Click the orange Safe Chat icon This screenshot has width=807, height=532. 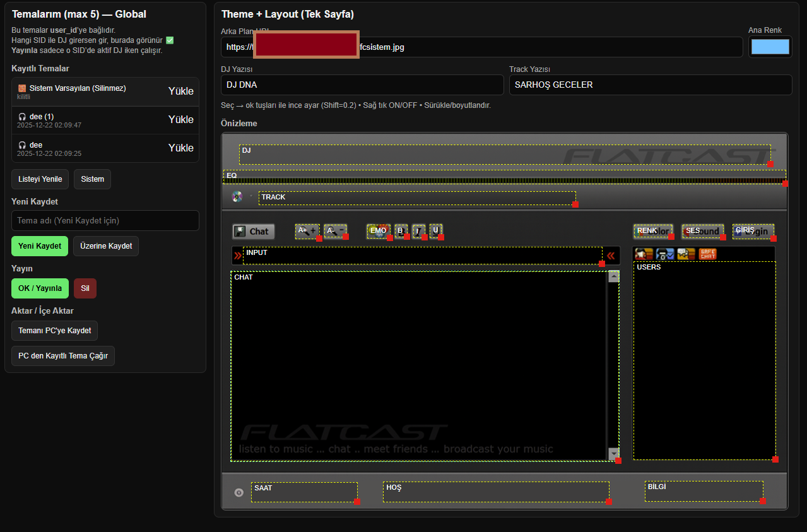pyautogui.click(x=707, y=254)
